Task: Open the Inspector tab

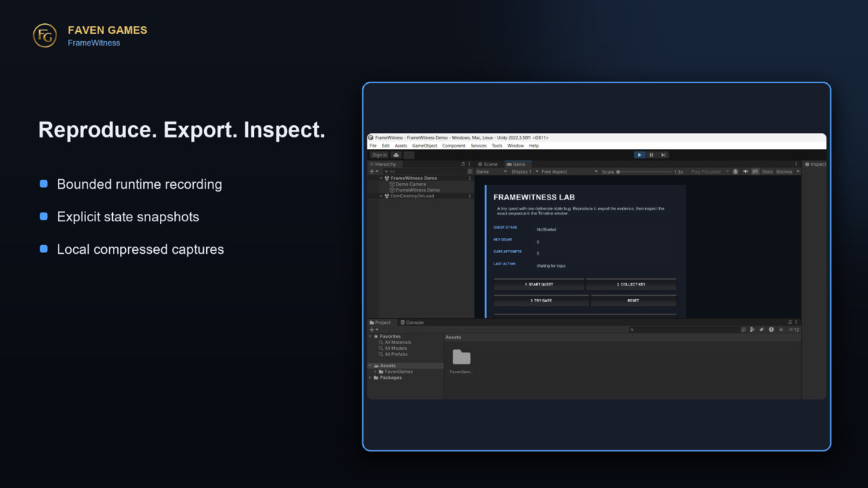Action: coord(815,164)
